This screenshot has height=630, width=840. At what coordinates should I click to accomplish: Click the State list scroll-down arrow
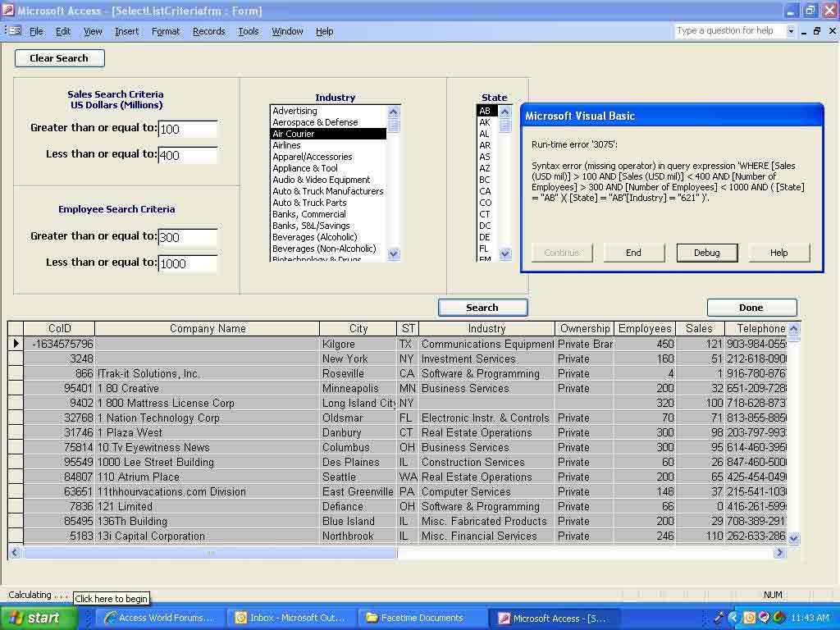point(504,254)
